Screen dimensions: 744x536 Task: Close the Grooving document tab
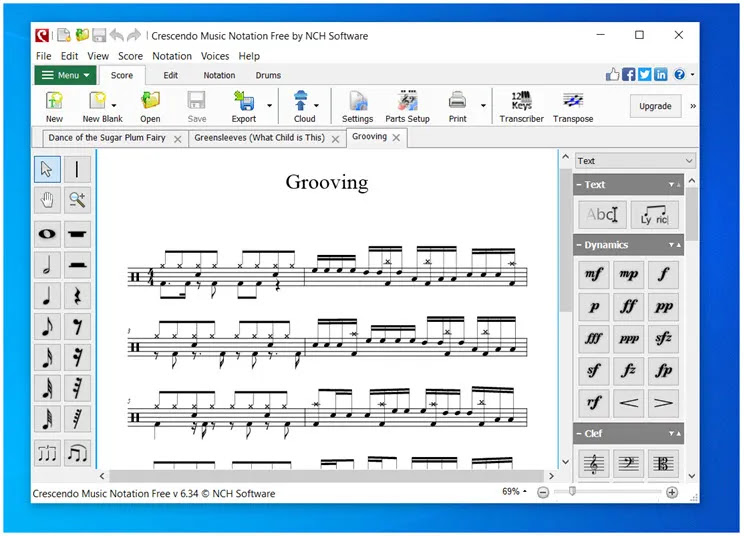397,138
